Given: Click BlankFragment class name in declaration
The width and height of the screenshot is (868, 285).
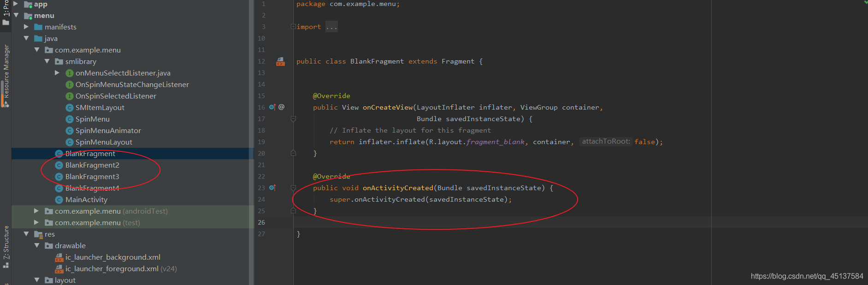Looking at the screenshot, I should [x=377, y=61].
